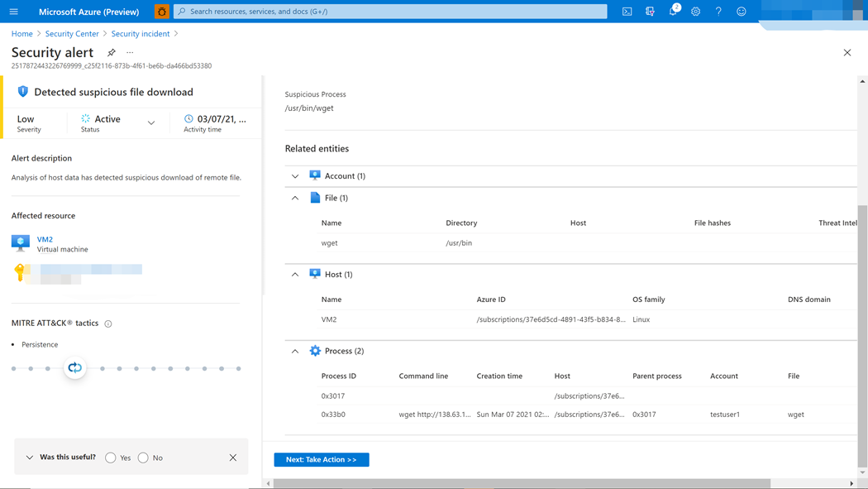This screenshot has height=489, width=868.
Task: Open portal settings gear
Action: click(x=696, y=12)
